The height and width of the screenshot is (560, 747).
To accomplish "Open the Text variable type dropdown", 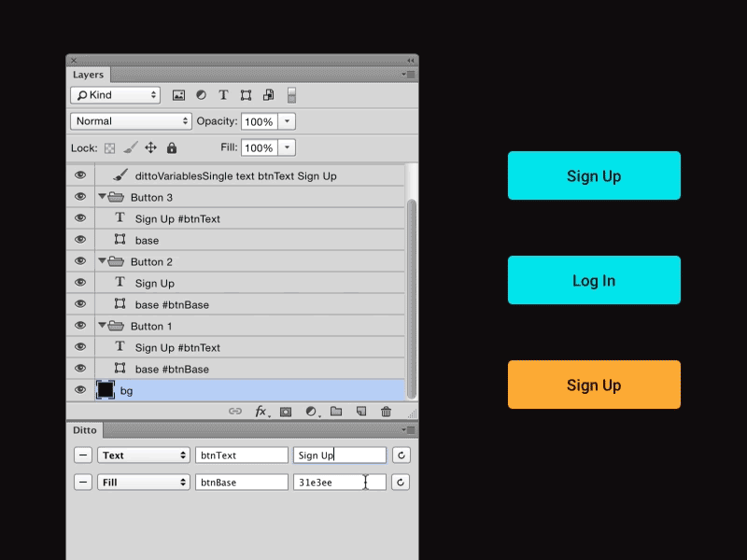I will tap(144, 455).
